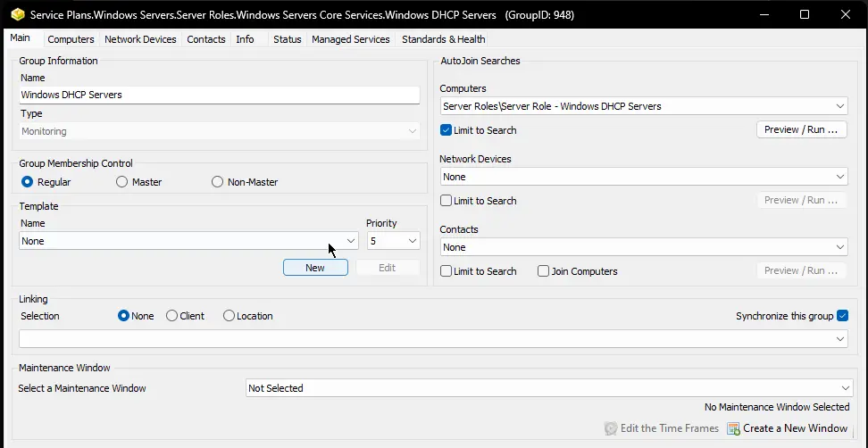Click the Edit template button

pyautogui.click(x=388, y=268)
